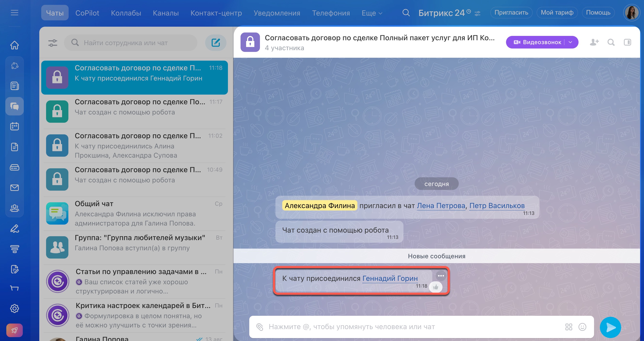
Task: Open the store cart icon in sidebar
Action: coord(15,288)
